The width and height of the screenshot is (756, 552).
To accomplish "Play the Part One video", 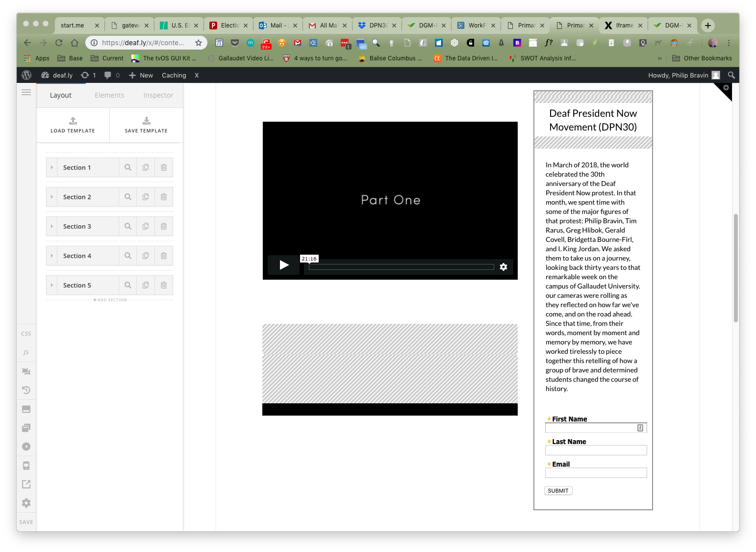I will (283, 265).
